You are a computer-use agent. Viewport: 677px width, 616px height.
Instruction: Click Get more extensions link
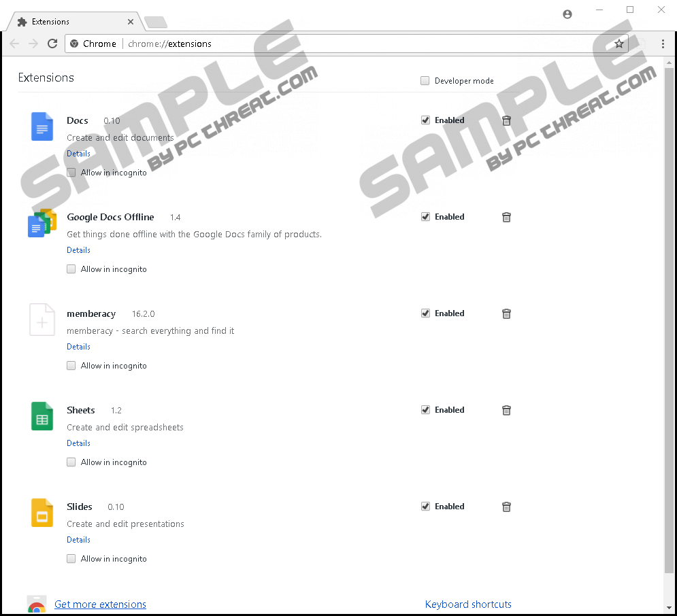point(100,604)
